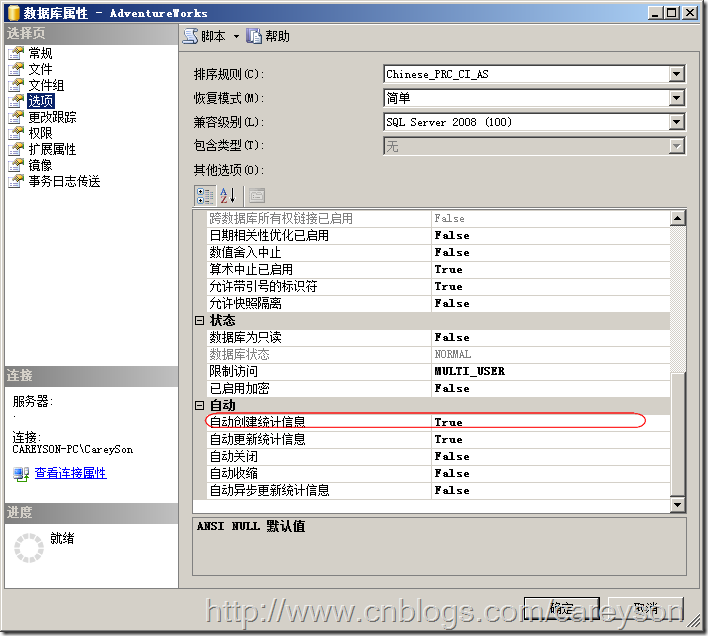Click the MULTI_USER value of 限制访问

470,371
